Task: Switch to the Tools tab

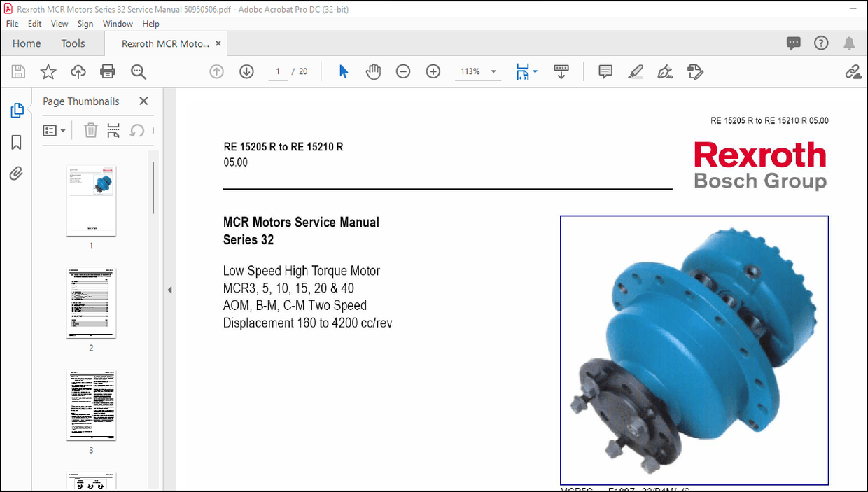Action: [73, 43]
